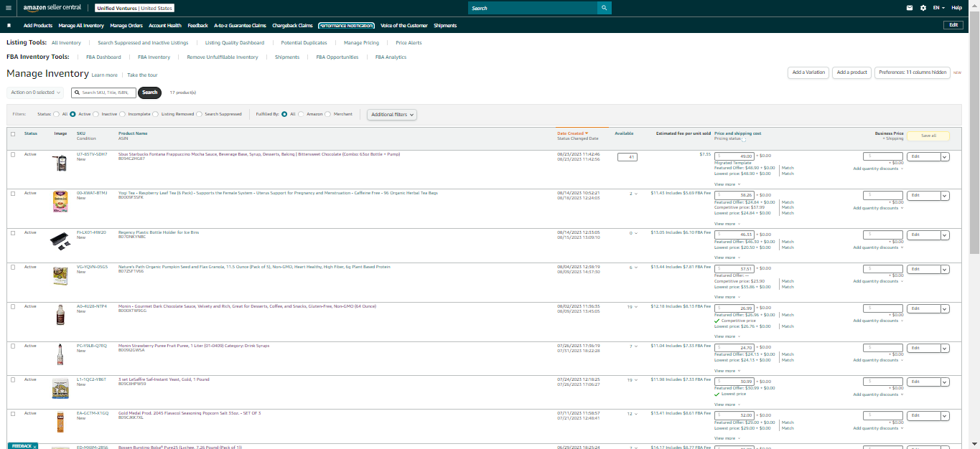Select the Incomplete status radio button
The image size is (980, 449).
point(123,114)
